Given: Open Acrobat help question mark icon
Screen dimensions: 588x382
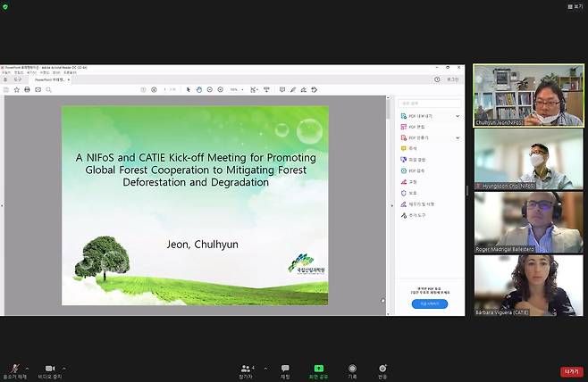Looking at the screenshot, I should (437, 79).
